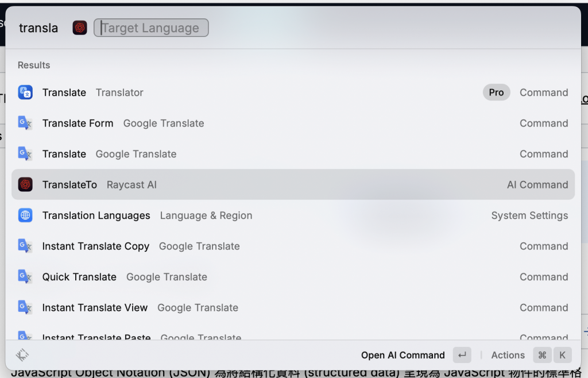Click the Raycast logo icon in the footer
This screenshot has height=378, width=588.
click(x=22, y=355)
